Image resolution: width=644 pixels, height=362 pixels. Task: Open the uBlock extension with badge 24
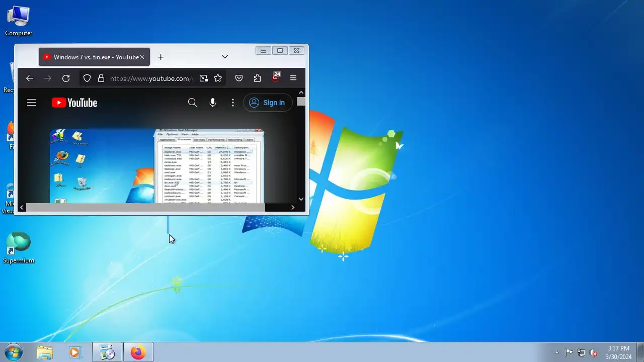click(x=275, y=78)
